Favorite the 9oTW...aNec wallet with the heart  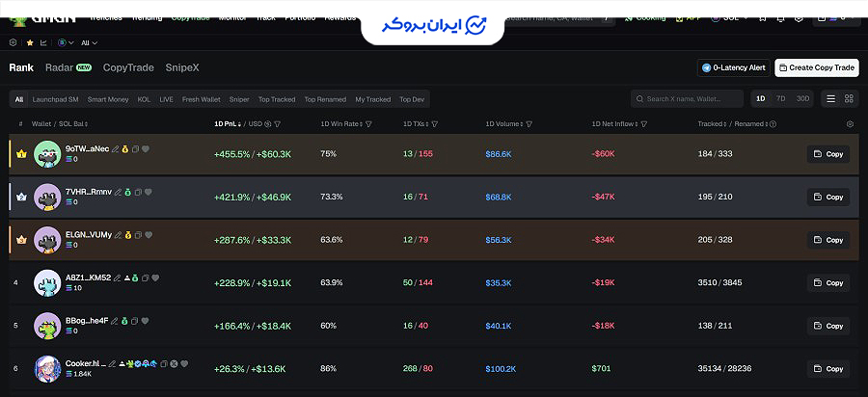coord(146,148)
